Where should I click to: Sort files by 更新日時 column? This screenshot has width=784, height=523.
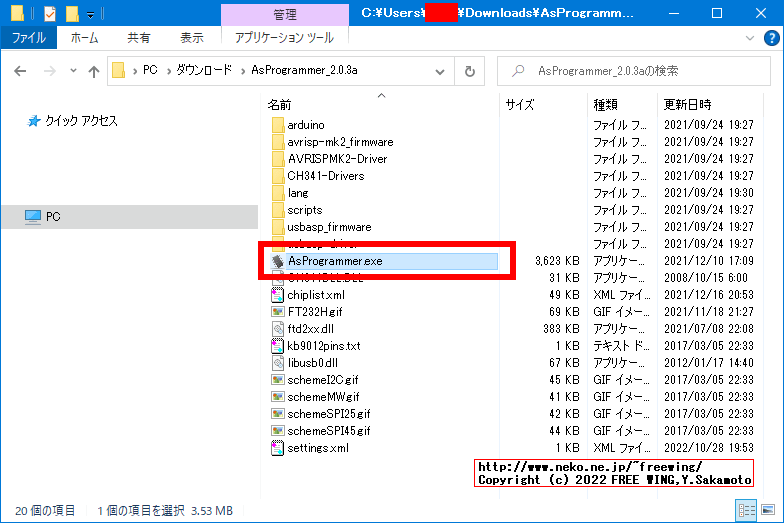coord(688,104)
